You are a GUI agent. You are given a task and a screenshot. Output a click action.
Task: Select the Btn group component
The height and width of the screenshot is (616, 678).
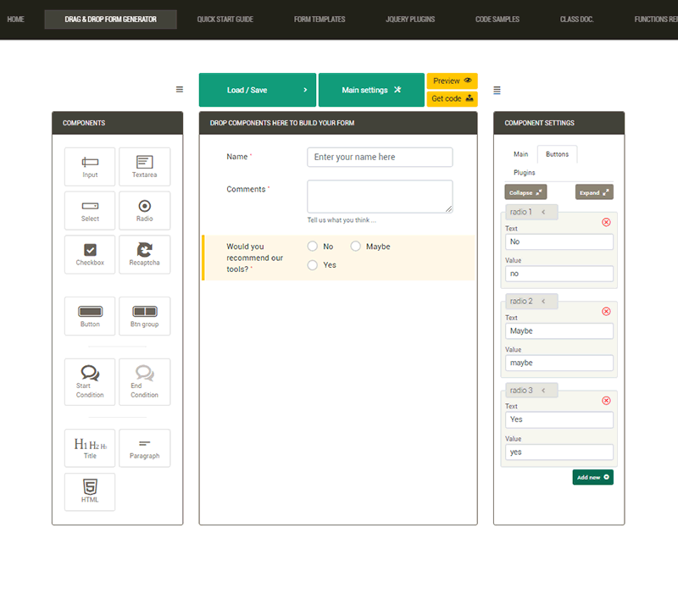(x=144, y=315)
